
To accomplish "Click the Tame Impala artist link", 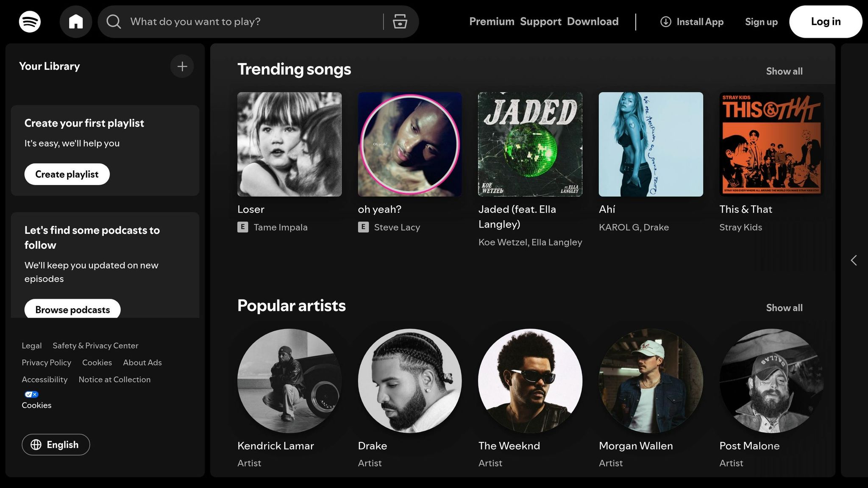I will click(x=281, y=227).
